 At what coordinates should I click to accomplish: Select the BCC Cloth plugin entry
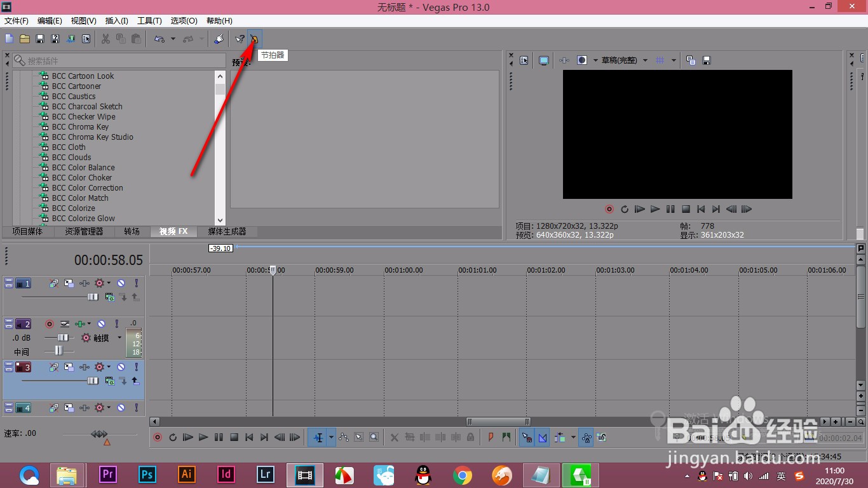click(69, 147)
